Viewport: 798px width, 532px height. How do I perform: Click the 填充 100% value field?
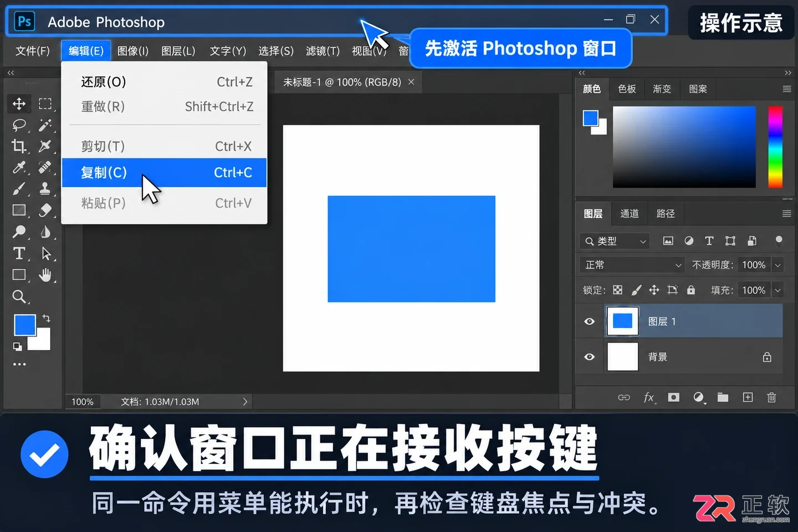[x=754, y=290]
